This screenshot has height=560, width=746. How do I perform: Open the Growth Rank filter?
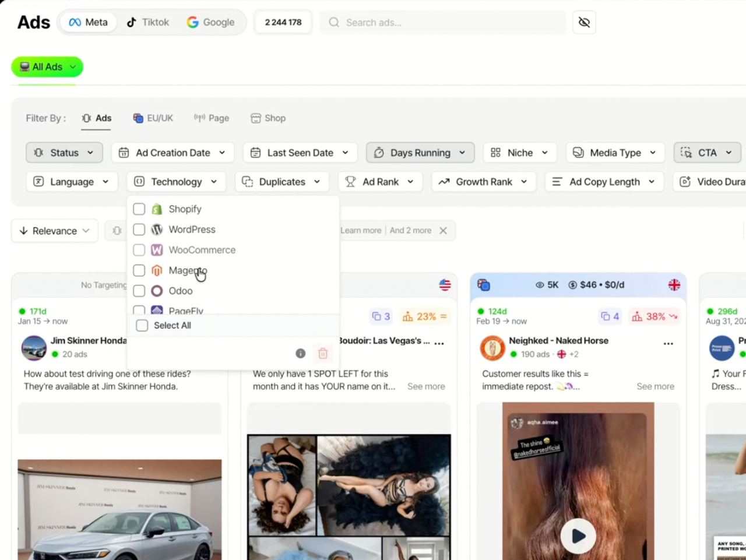click(484, 182)
